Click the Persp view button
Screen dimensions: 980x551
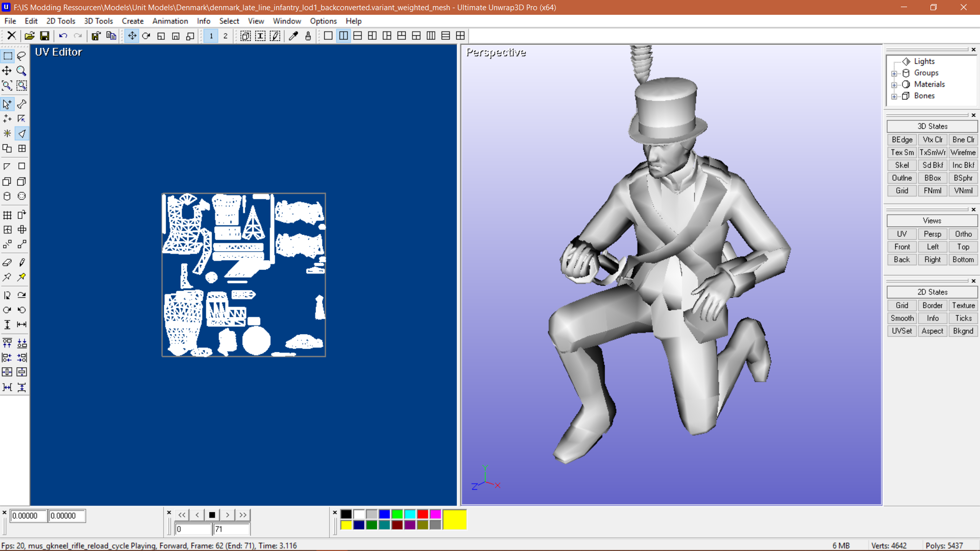[x=933, y=234]
